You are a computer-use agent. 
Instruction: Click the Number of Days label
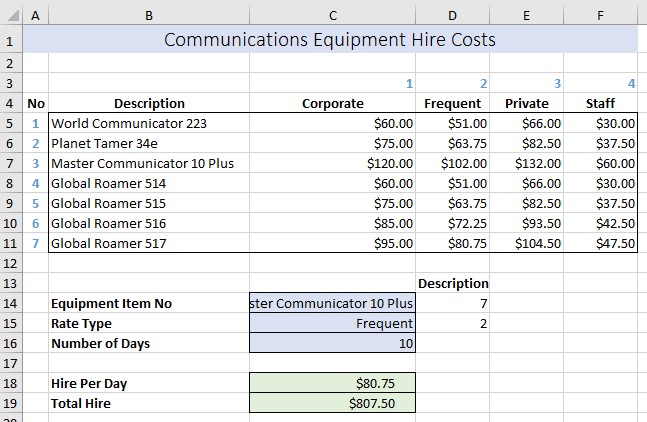coord(100,343)
